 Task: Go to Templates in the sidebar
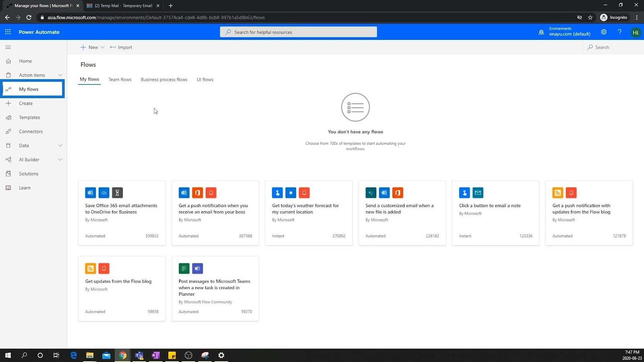point(29,117)
